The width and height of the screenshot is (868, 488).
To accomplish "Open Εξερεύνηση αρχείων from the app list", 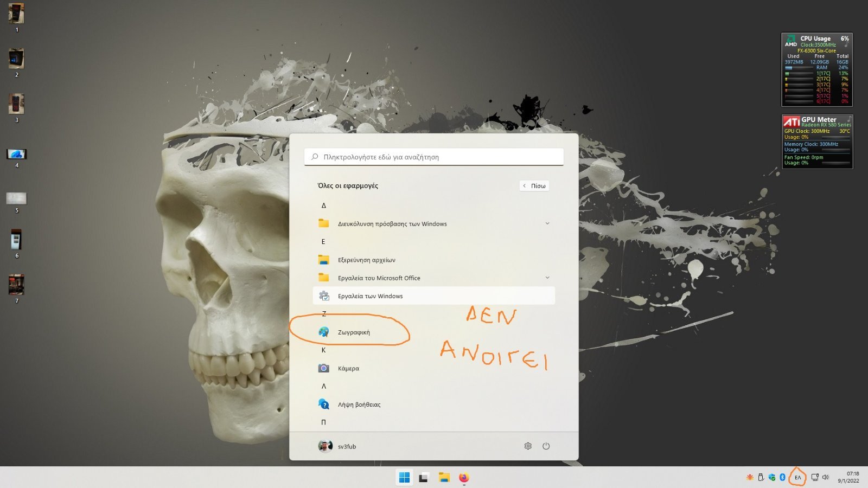I will point(366,260).
